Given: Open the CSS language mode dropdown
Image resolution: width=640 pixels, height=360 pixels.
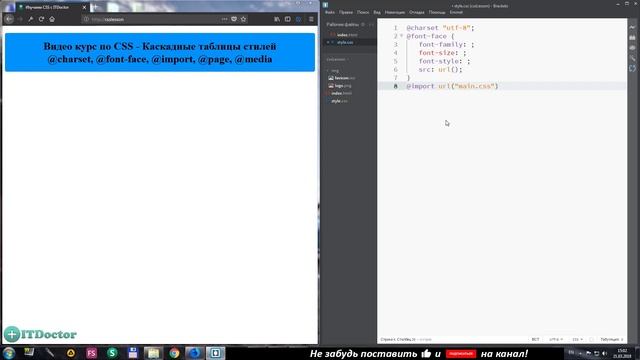Looking at the screenshot, I should [577, 339].
